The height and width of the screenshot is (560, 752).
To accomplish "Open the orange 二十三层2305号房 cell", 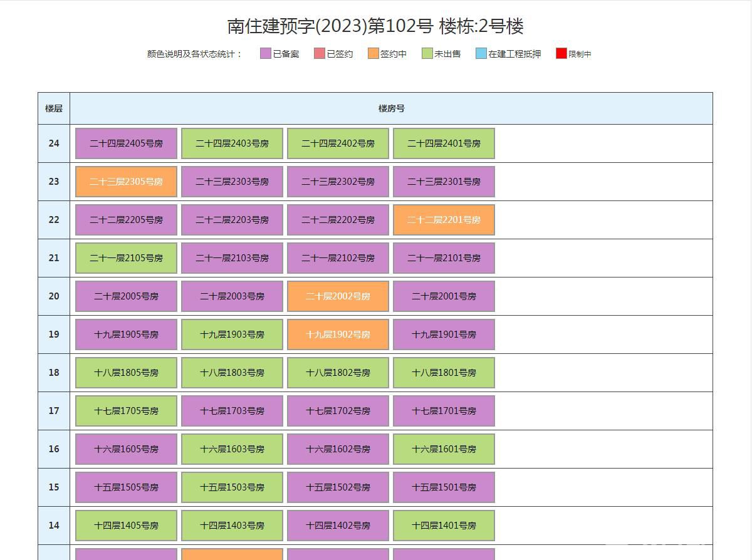I will pos(126,182).
